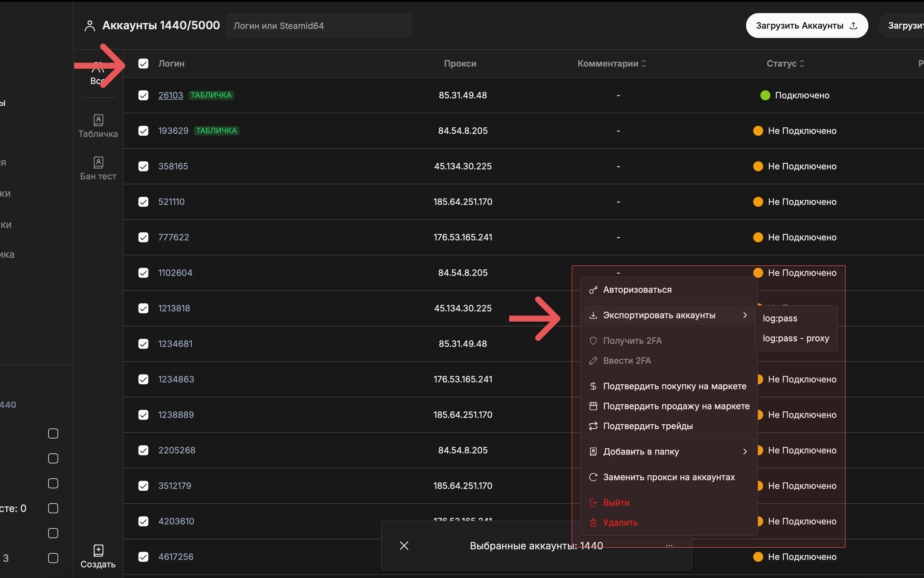This screenshot has height=578, width=924.
Task: Click the Логин column header
Action: pyautogui.click(x=171, y=63)
